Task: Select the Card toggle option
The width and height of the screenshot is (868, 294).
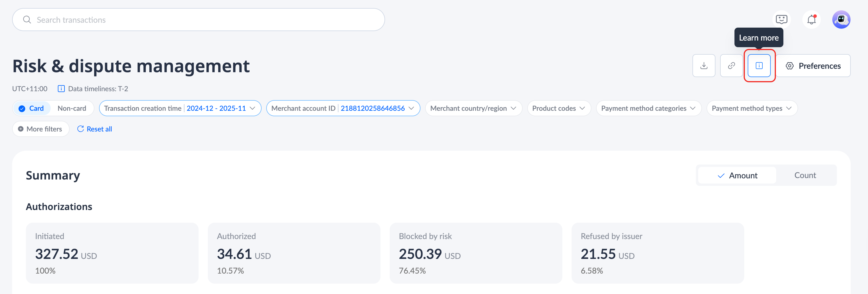Action: point(32,108)
